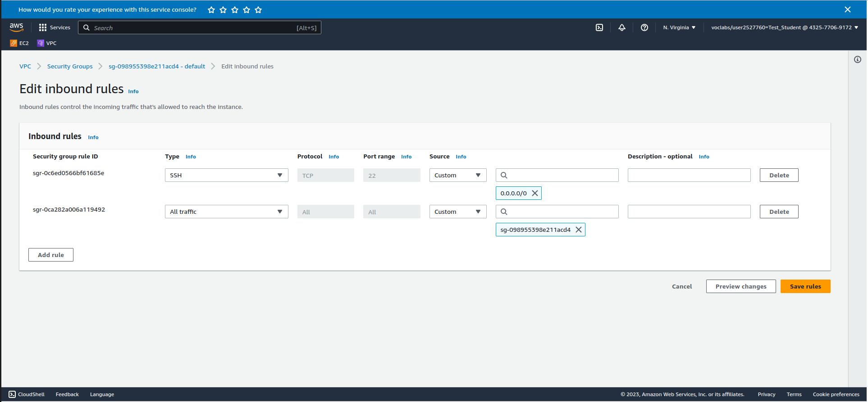Expand the All traffic type dropdown
Image resolution: width=868 pixels, height=402 pixels.
(226, 212)
